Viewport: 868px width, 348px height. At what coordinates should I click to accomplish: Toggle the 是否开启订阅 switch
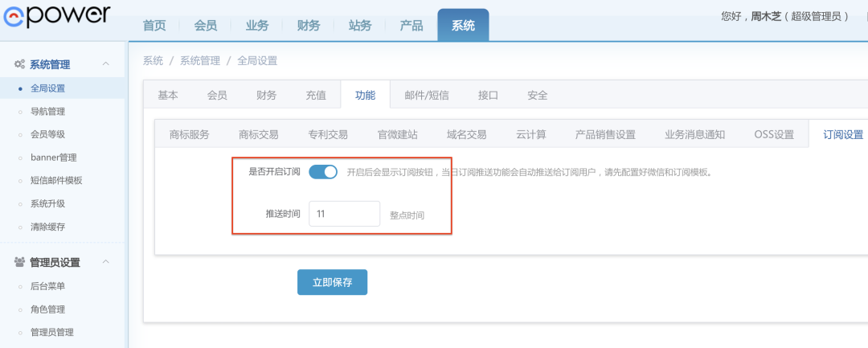323,171
